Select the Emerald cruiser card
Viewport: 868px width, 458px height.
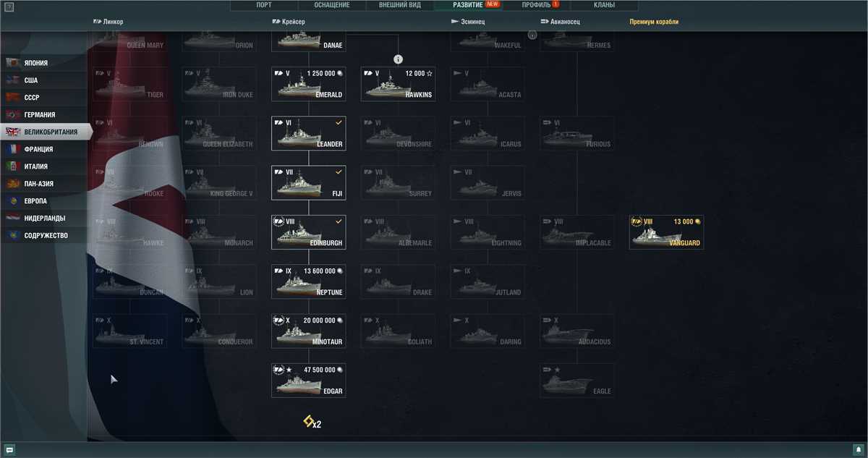click(x=308, y=84)
